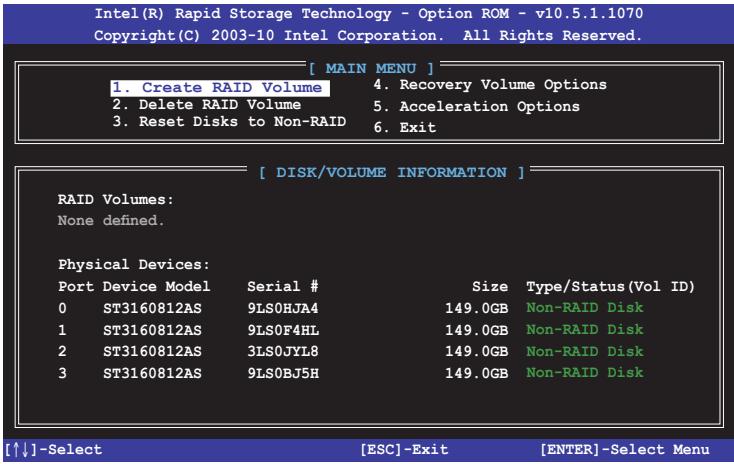Click the [ENTER]-Select Menu hint

tap(625, 450)
